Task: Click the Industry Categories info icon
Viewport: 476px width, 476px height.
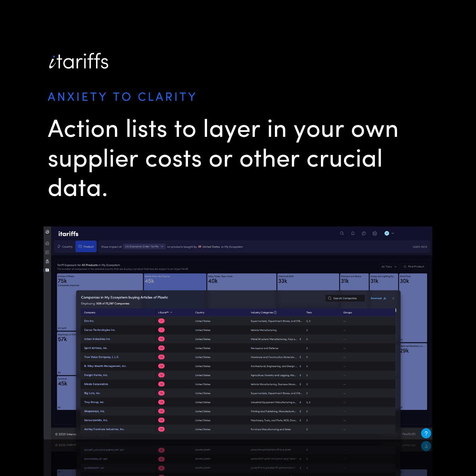Action: click(275, 313)
